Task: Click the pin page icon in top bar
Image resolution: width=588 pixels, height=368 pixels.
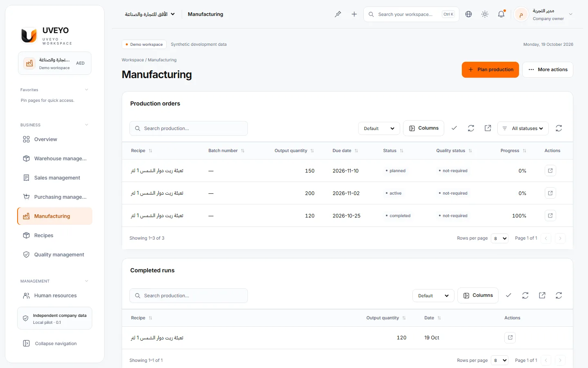Action: pyautogui.click(x=338, y=14)
